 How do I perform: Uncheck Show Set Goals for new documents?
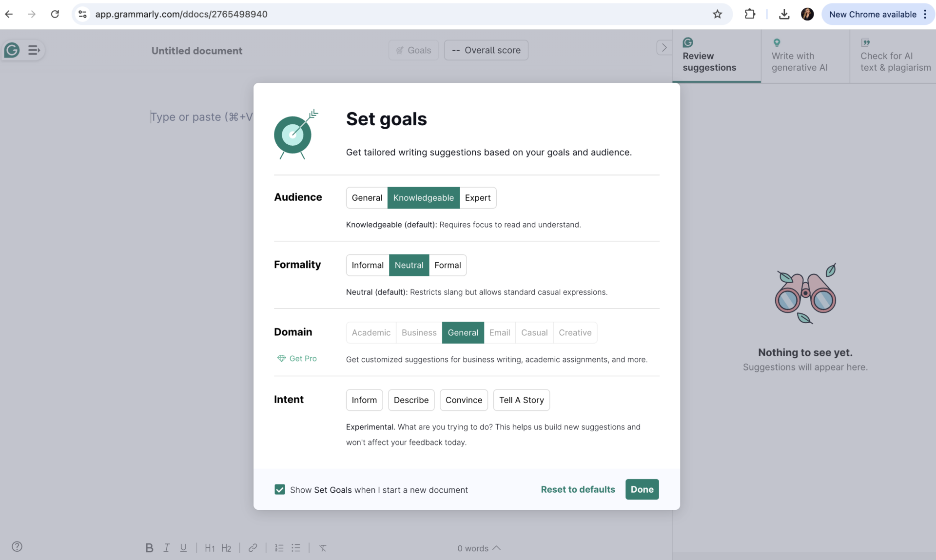[x=280, y=489]
